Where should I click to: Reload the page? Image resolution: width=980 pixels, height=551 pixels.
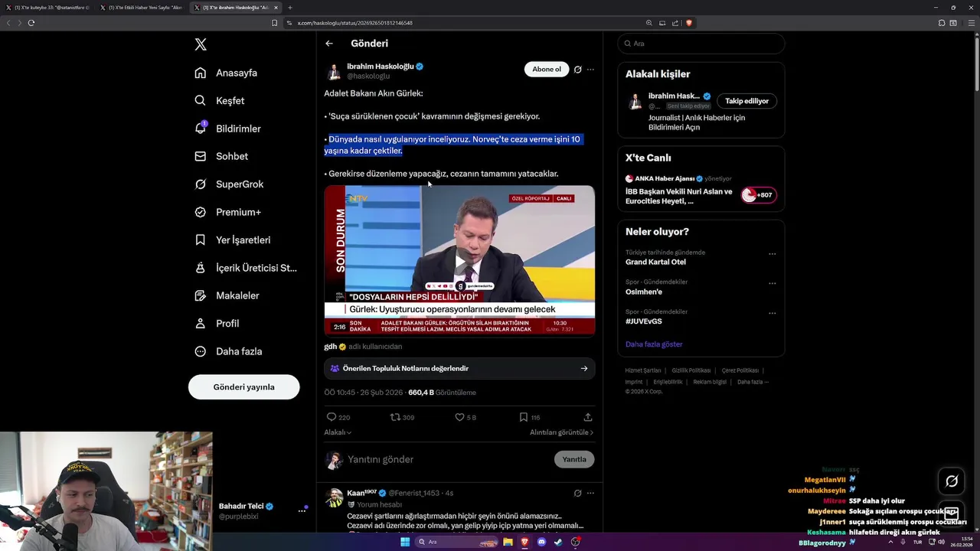(x=31, y=23)
